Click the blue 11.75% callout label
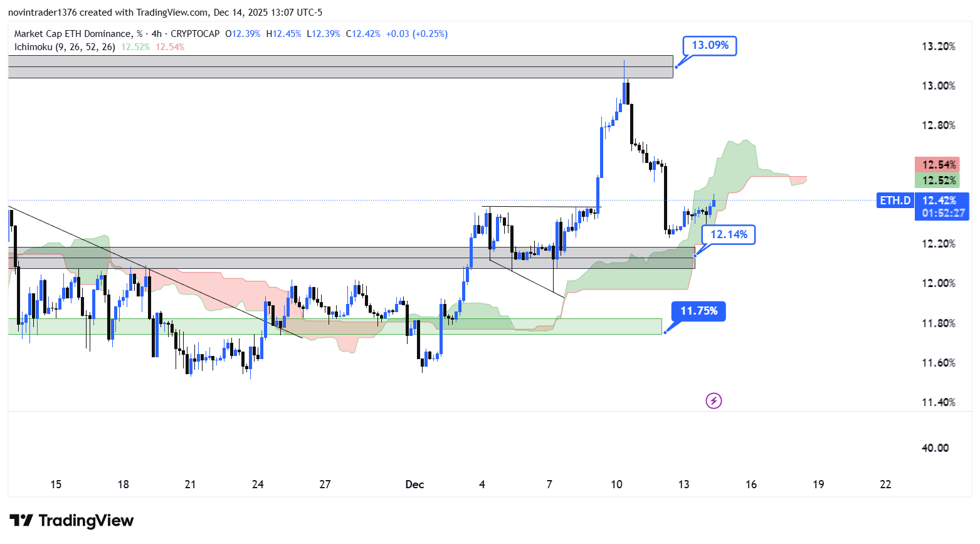Viewport: 980px width, 544px height. pyautogui.click(x=698, y=311)
